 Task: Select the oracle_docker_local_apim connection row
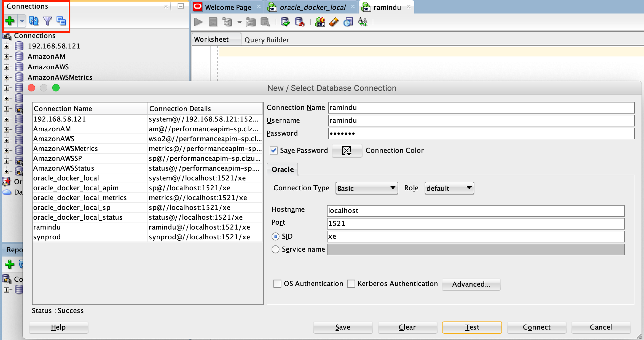[147, 188]
